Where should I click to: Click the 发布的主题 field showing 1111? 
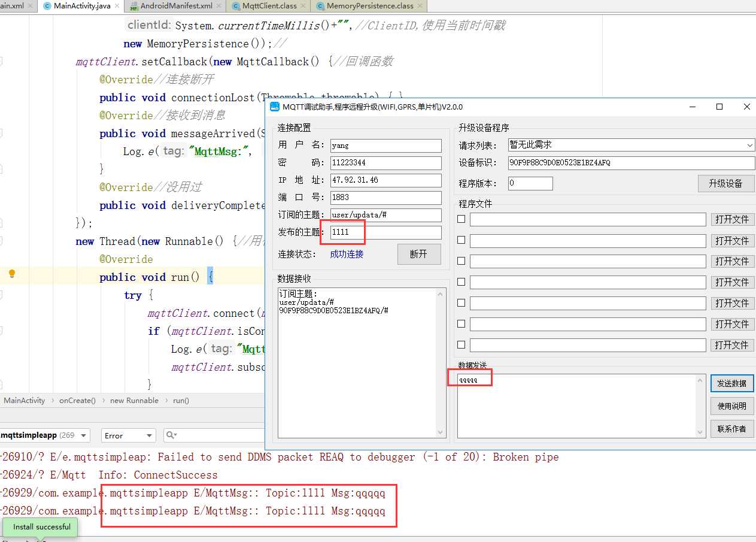click(385, 232)
